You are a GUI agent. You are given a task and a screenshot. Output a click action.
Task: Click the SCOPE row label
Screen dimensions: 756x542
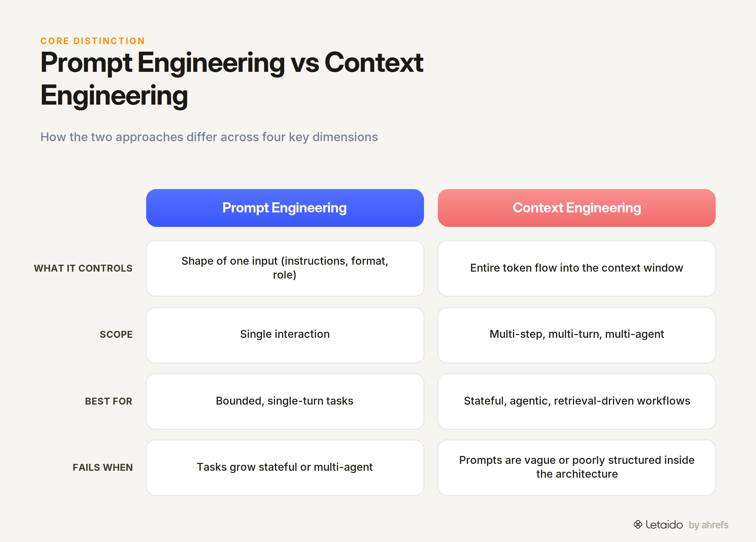click(116, 335)
